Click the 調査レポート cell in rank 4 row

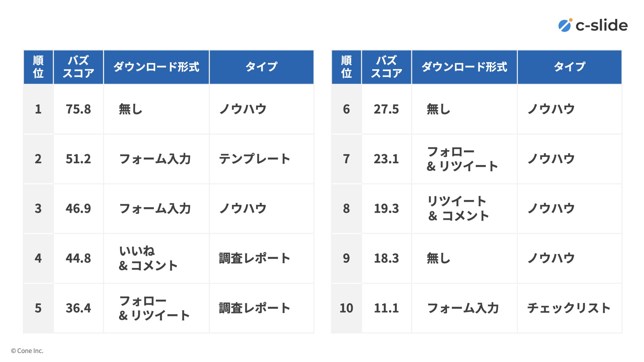pyautogui.click(x=254, y=258)
